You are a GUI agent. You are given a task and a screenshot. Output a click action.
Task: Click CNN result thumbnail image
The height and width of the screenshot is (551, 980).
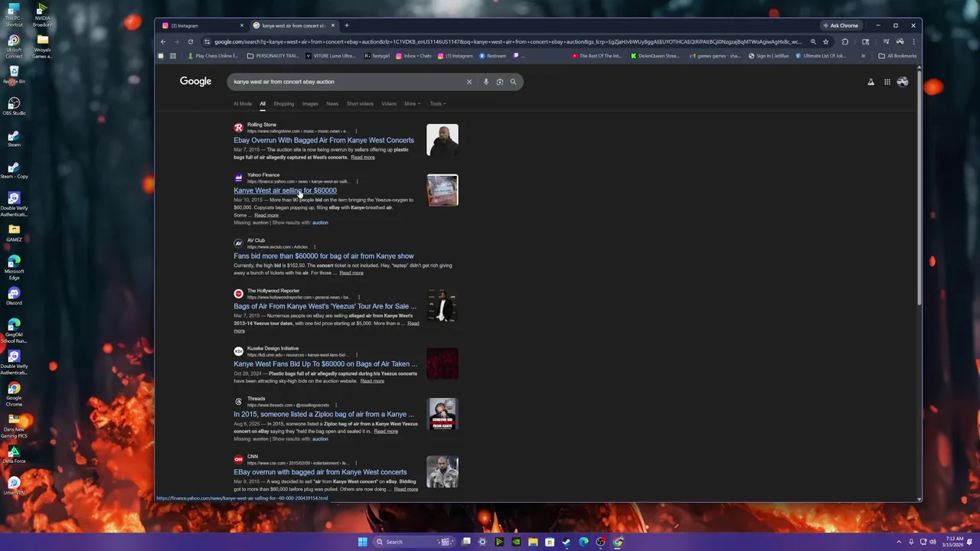[443, 472]
